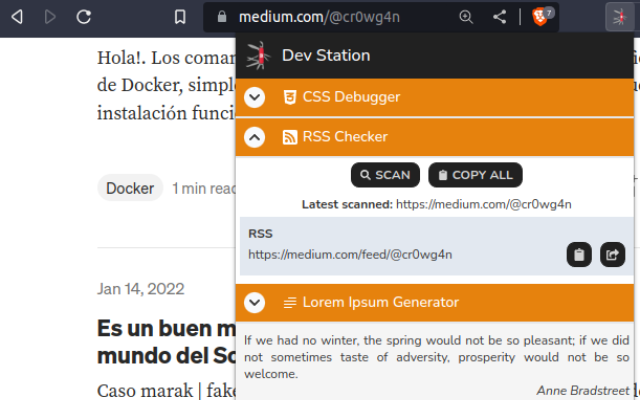Click the SCAN button
Image resolution: width=640 pixels, height=400 pixels.
pyautogui.click(x=385, y=175)
